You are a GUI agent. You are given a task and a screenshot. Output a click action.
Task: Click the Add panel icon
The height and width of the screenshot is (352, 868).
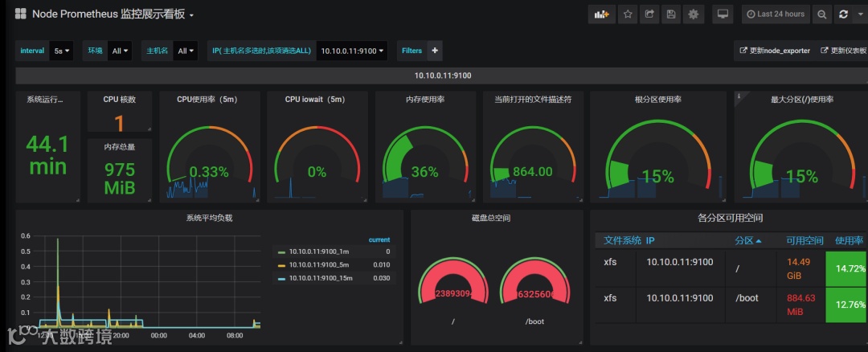(602, 14)
